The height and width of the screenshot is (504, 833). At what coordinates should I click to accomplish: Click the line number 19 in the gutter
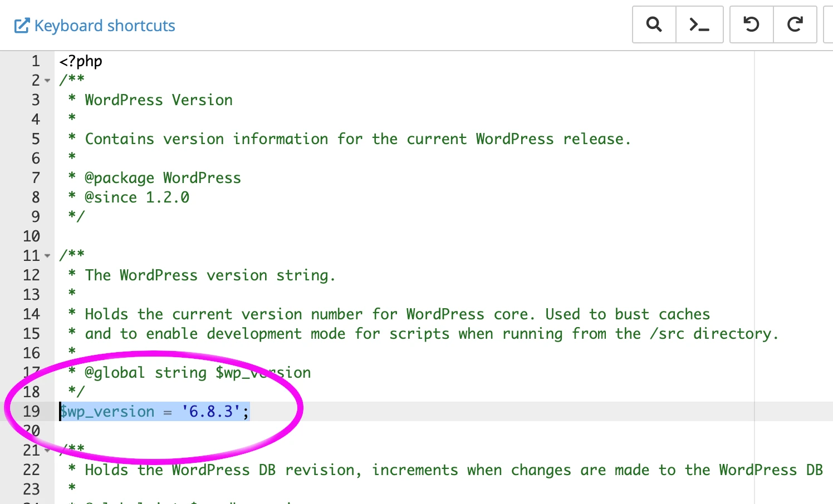pyautogui.click(x=32, y=411)
